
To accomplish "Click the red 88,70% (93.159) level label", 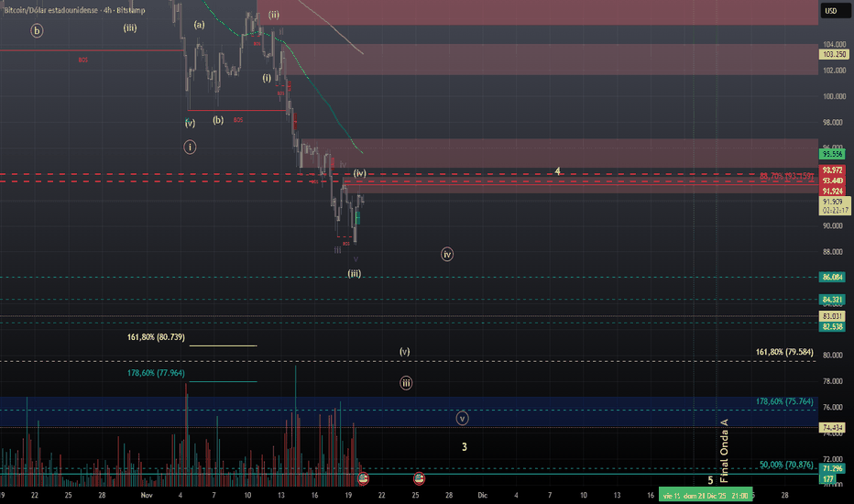I will [786, 176].
